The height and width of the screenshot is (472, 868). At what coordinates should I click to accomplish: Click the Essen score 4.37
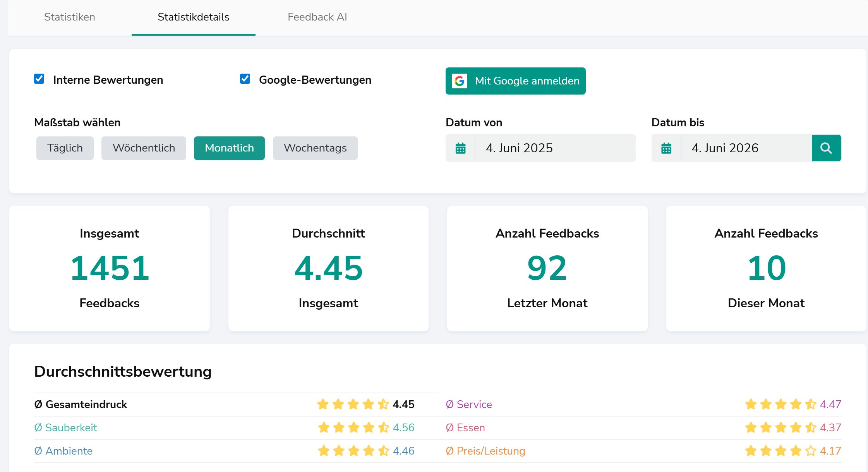click(x=830, y=427)
